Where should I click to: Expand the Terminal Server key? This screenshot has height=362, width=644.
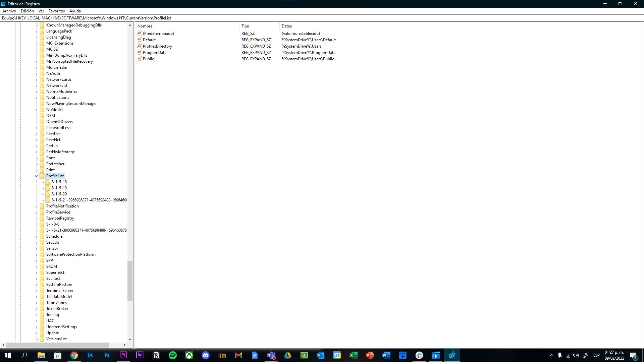coord(36,291)
